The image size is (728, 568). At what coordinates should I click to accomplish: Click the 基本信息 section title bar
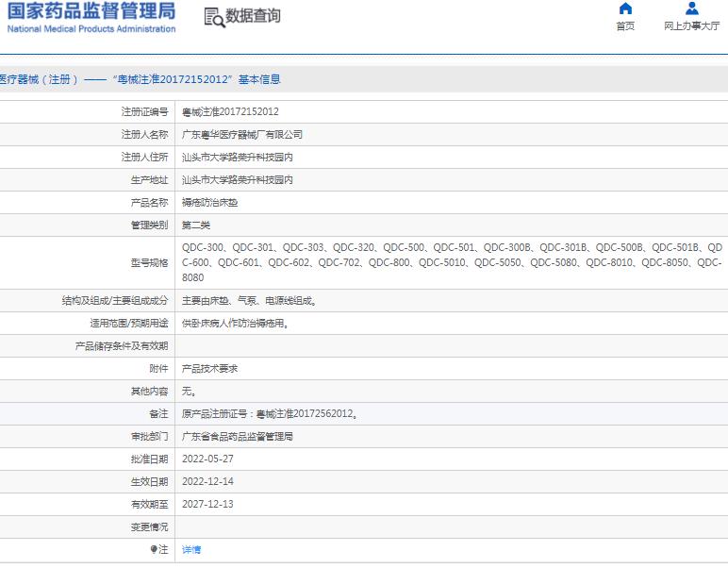[141, 80]
